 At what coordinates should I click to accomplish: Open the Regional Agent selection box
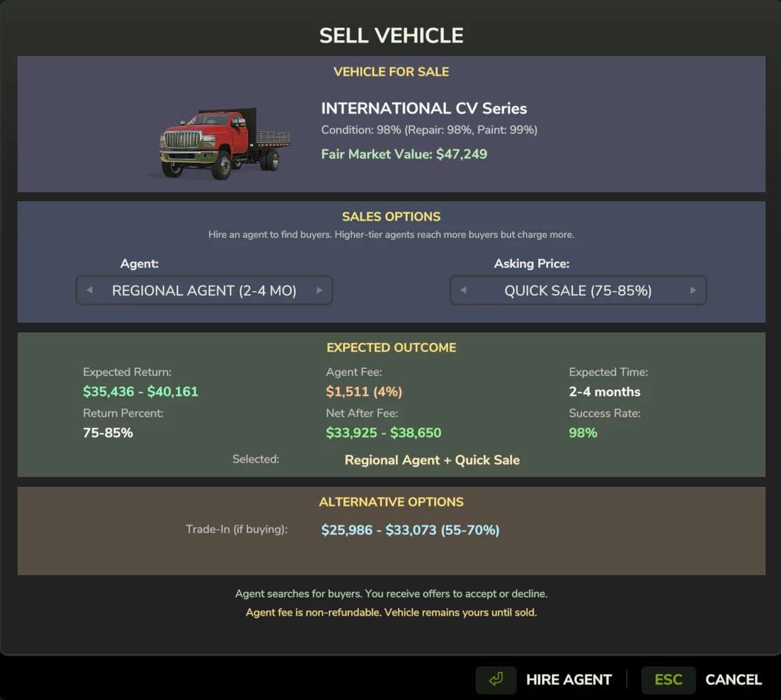204,290
